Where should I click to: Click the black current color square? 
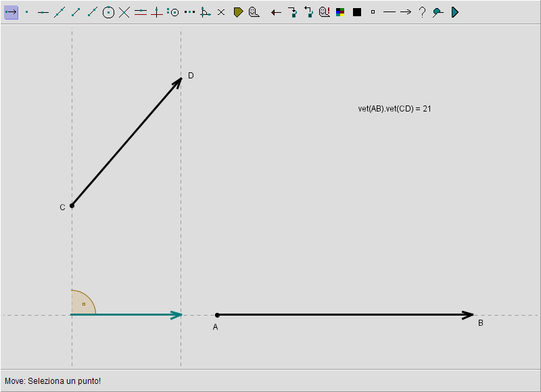coord(357,12)
